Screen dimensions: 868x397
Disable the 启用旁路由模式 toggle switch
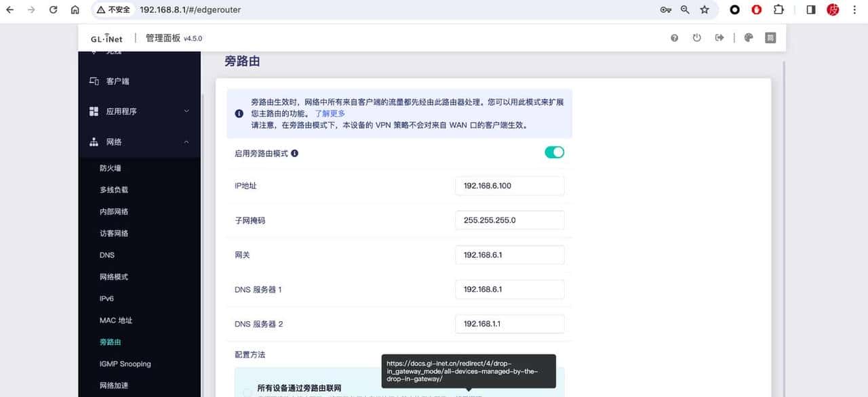coord(554,152)
